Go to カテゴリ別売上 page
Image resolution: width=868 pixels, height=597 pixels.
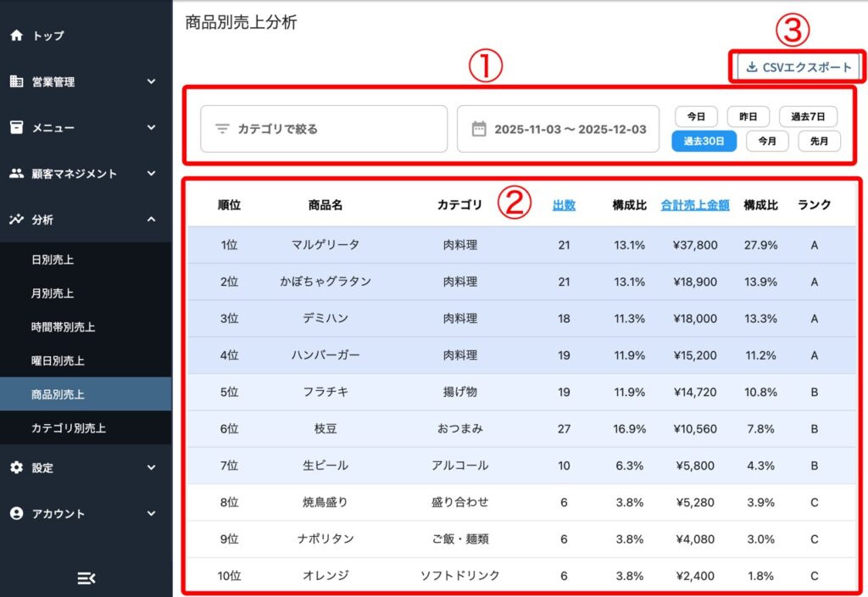[69, 428]
